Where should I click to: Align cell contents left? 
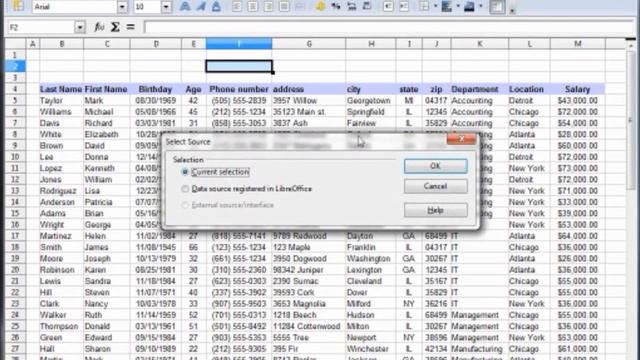237,7
